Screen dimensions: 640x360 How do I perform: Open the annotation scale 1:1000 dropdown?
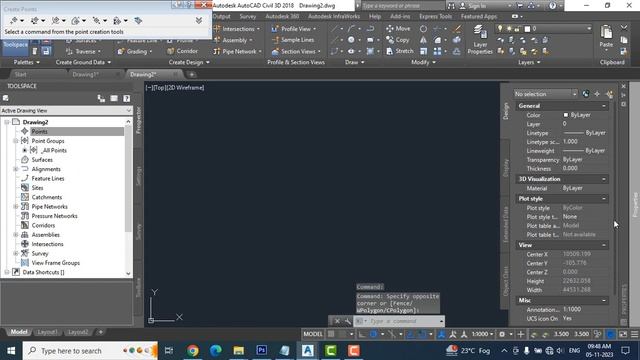click(x=482, y=334)
